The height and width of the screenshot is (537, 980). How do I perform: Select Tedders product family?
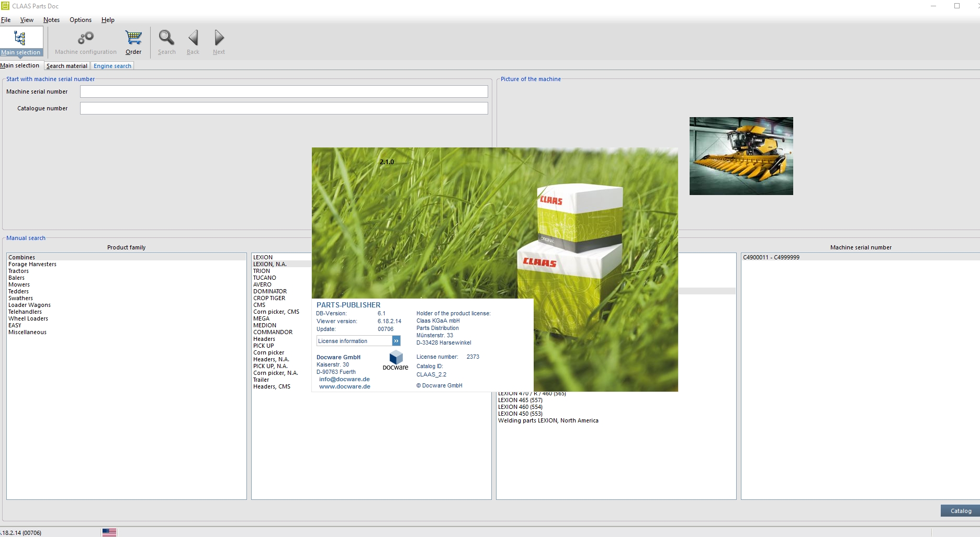click(x=127, y=291)
